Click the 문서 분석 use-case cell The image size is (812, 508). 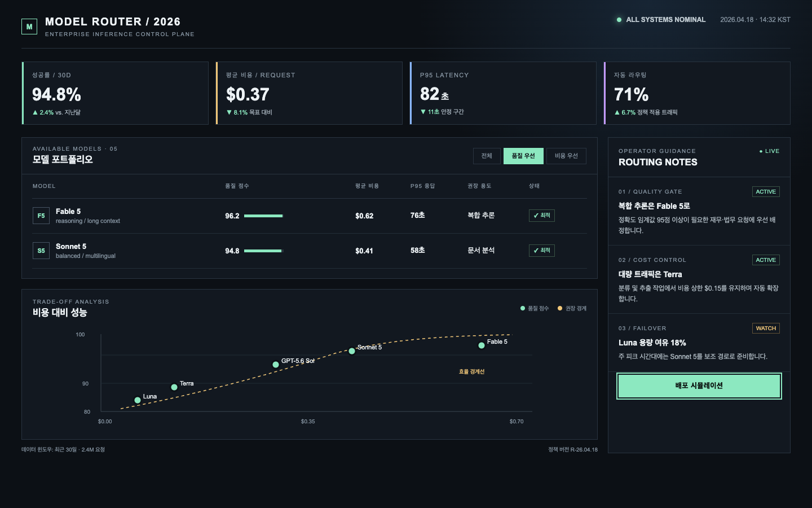pyautogui.click(x=481, y=251)
